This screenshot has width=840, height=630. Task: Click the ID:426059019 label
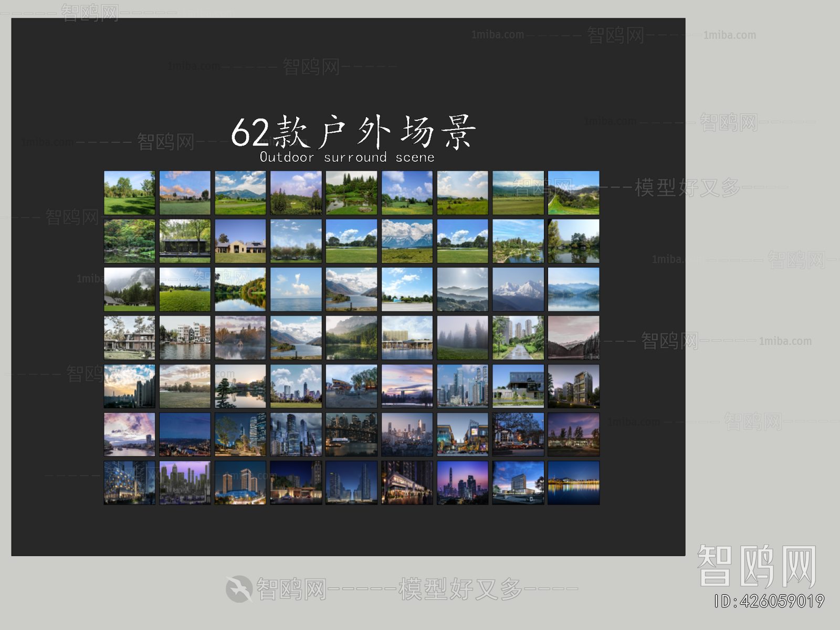(769, 601)
